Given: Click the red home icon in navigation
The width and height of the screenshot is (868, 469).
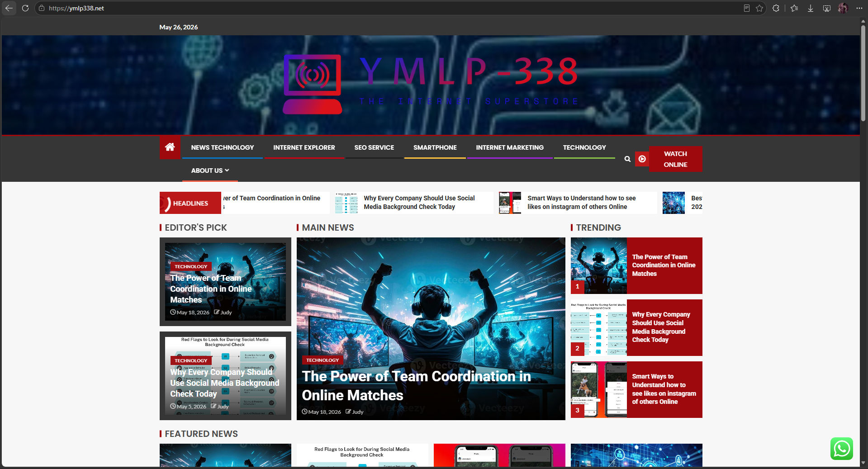Looking at the screenshot, I should point(170,147).
